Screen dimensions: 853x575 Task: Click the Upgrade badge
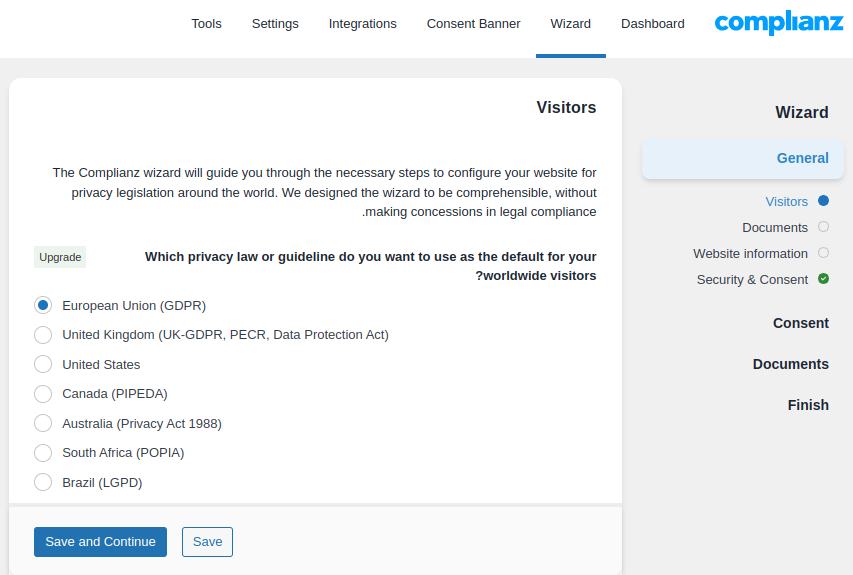pos(60,257)
